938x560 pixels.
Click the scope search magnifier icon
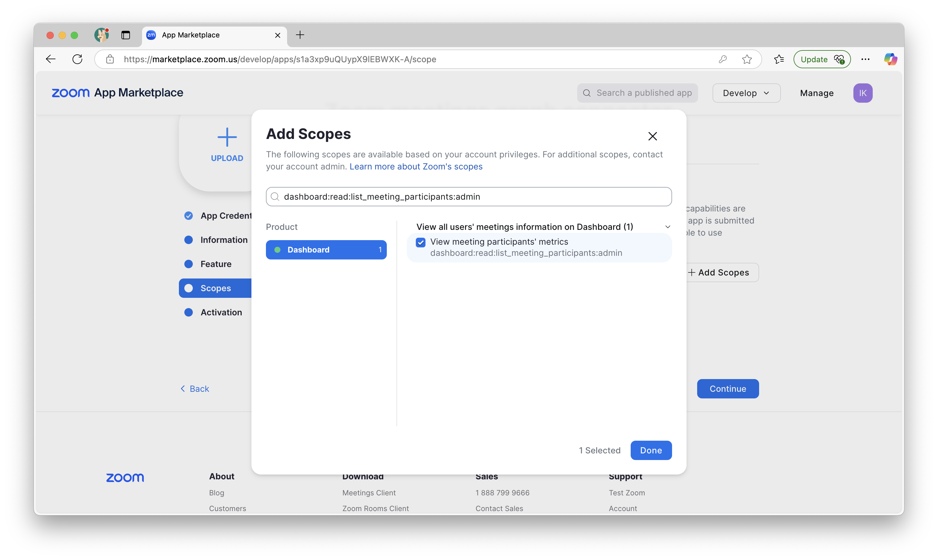click(275, 197)
